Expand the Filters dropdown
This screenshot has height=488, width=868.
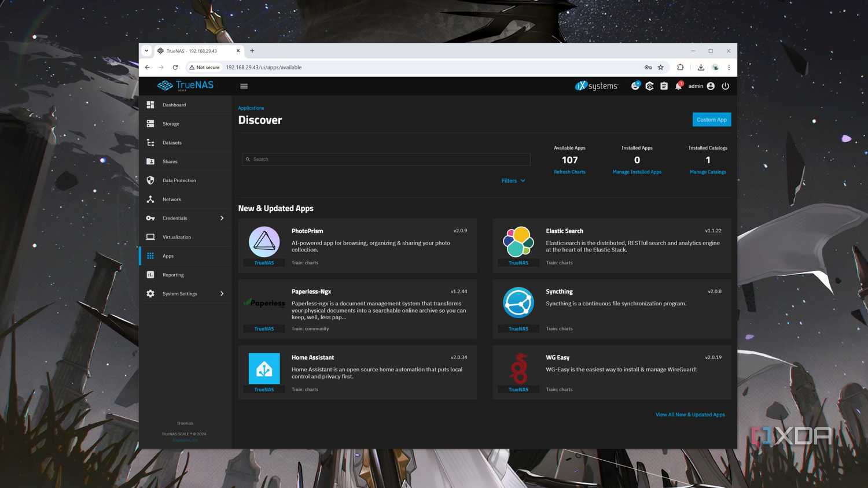513,181
